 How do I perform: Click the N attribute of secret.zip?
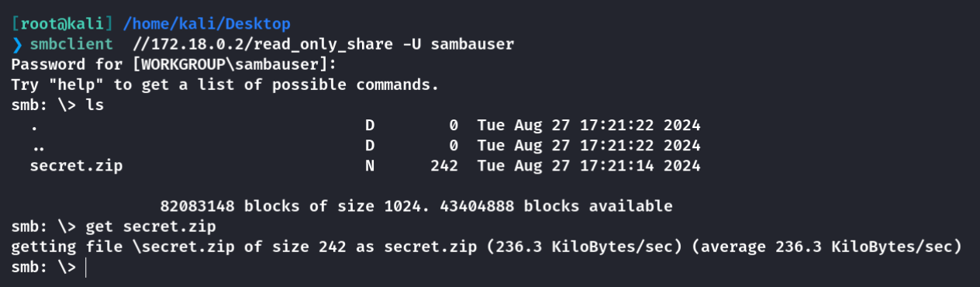(x=370, y=165)
